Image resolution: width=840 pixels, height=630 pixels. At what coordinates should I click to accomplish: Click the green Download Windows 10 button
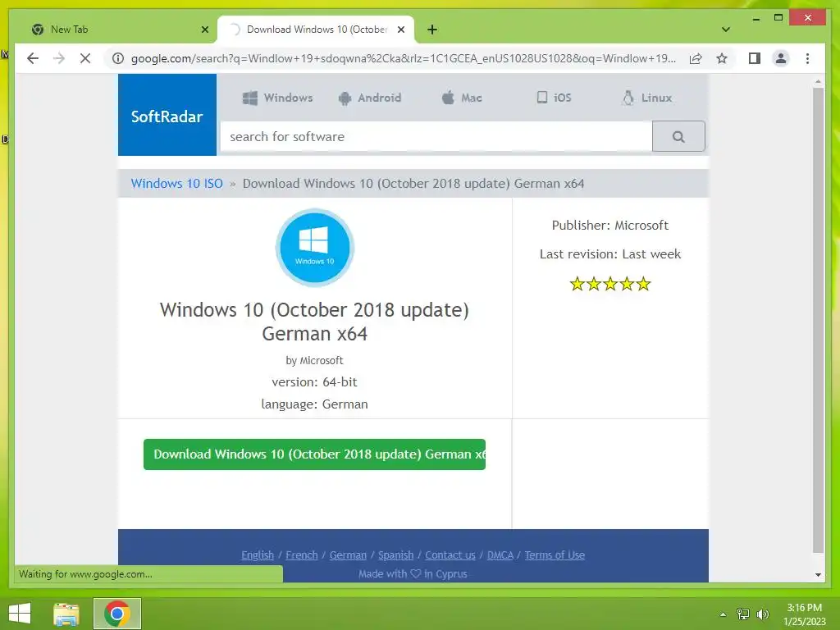click(314, 454)
